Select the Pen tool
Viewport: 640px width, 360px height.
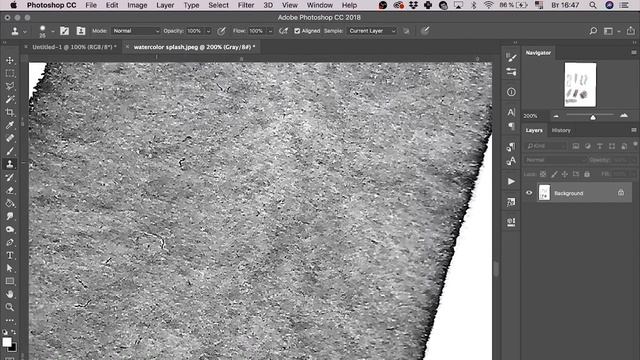(x=10, y=242)
